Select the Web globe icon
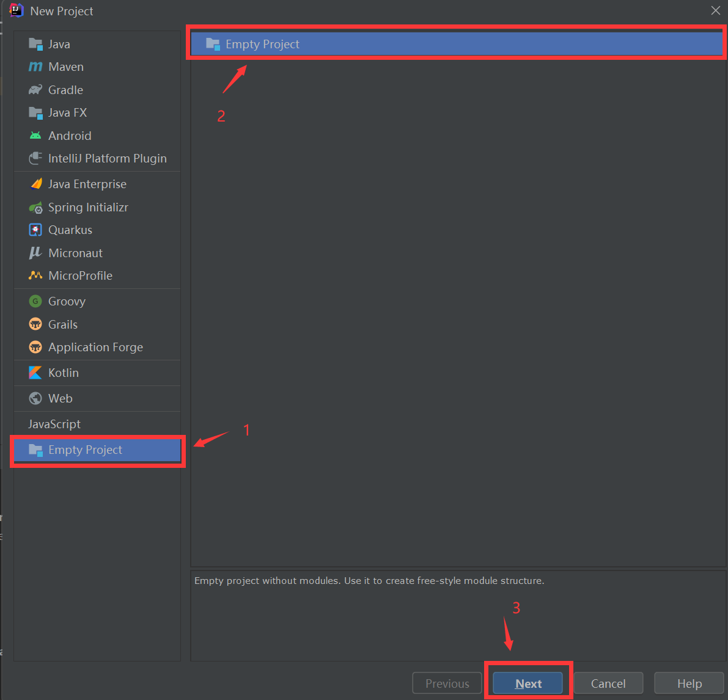728x700 pixels. [x=35, y=398]
